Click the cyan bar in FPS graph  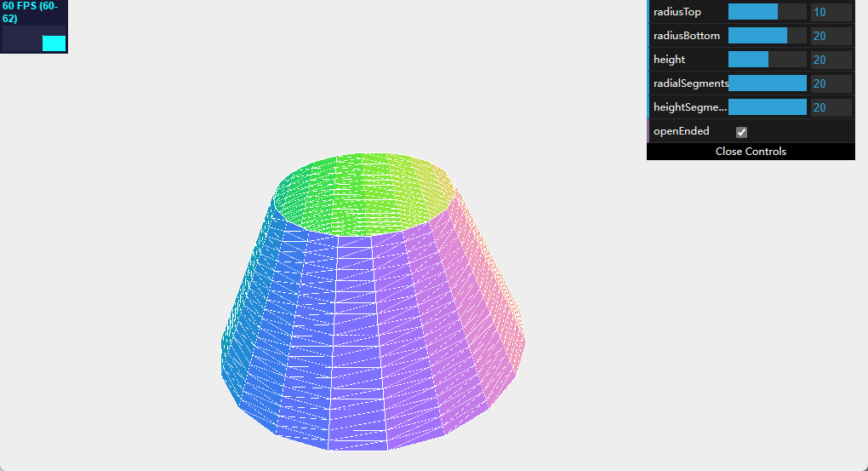click(x=54, y=43)
